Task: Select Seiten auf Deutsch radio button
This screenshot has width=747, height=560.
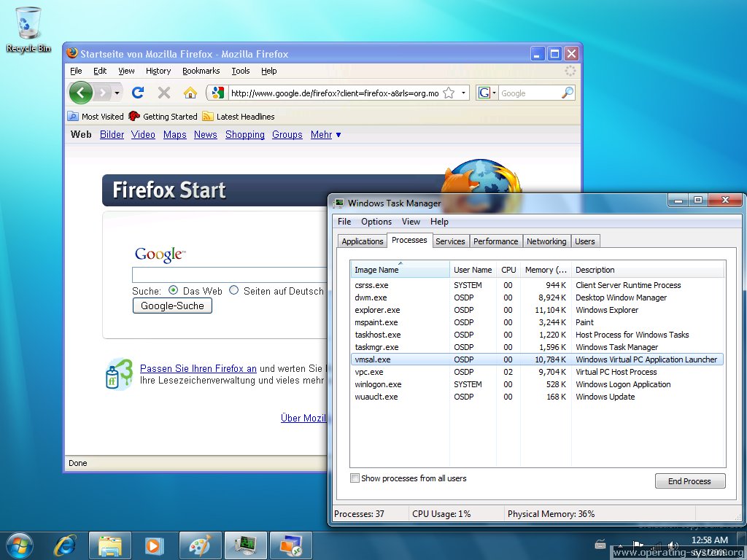Action: click(x=233, y=290)
